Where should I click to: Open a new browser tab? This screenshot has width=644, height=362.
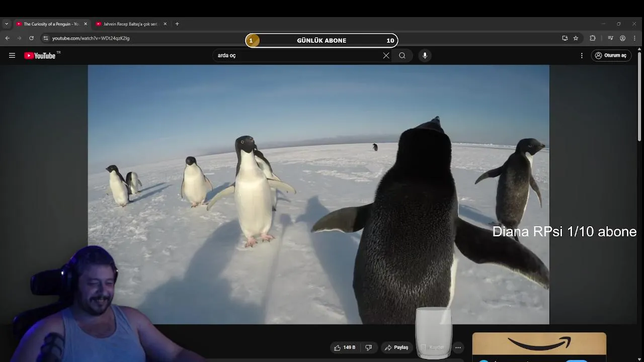pos(177,24)
